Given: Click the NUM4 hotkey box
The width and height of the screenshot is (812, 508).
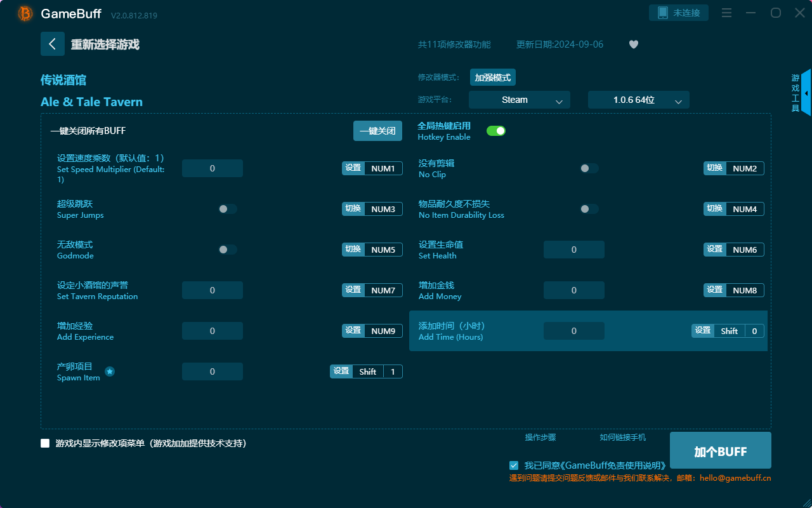Looking at the screenshot, I should tap(745, 209).
